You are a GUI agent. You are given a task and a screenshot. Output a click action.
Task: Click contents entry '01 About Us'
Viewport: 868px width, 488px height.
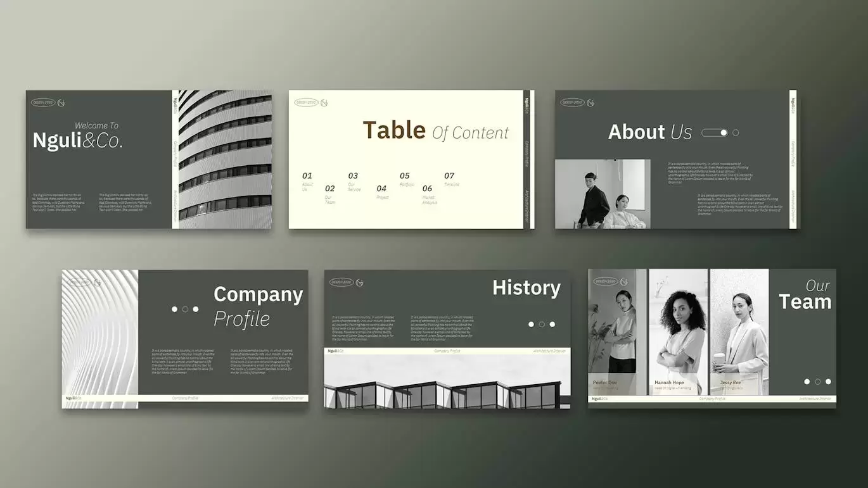pyautogui.click(x=308, y=180)
